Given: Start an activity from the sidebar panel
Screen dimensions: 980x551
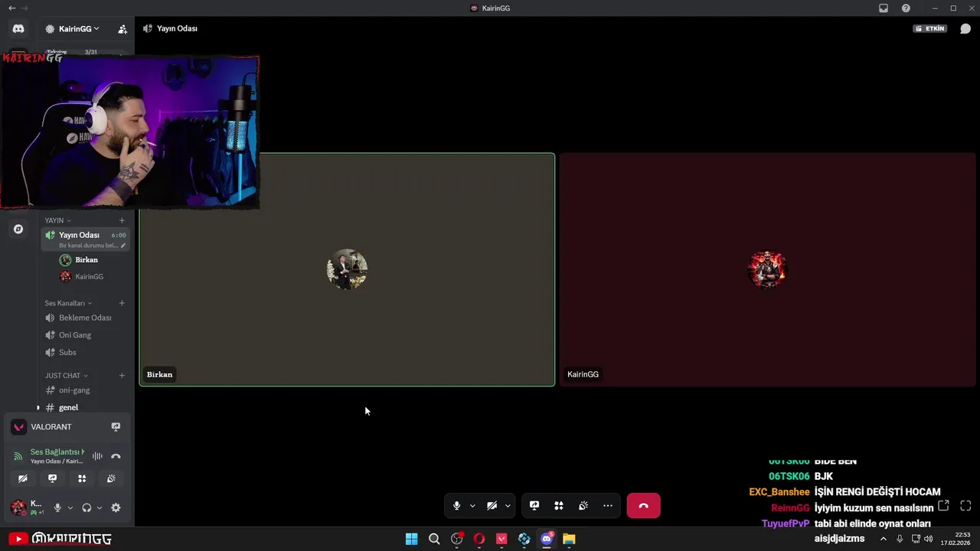Looking at the screenshot, I should [x=82, y=478].
